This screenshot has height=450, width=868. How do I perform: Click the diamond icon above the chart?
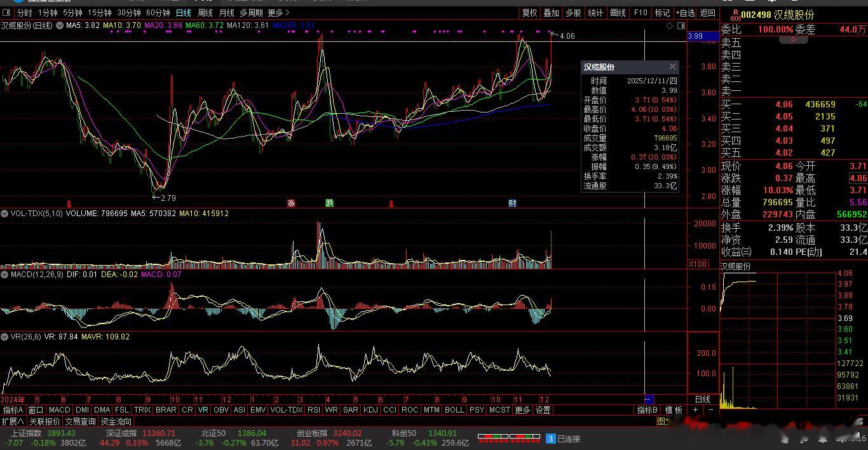coord(669,25)
